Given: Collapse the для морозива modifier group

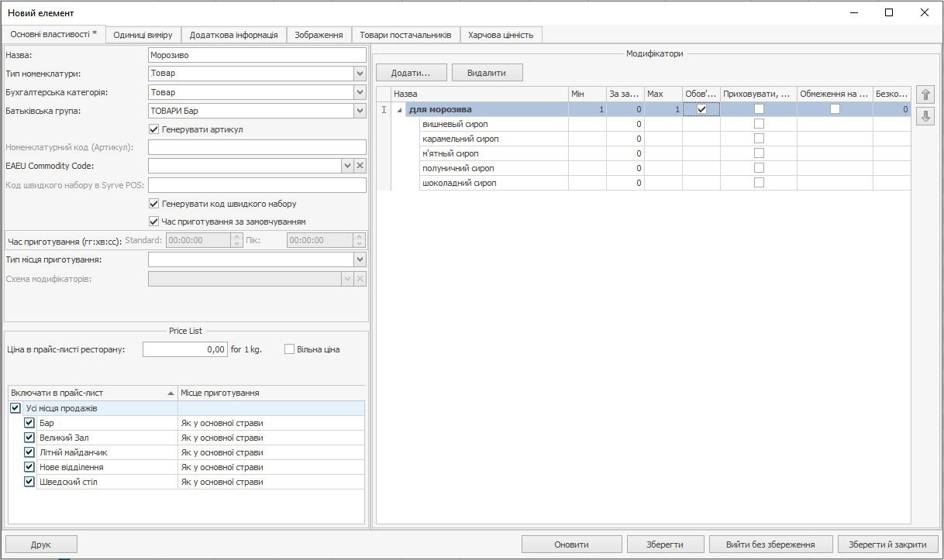Looking at the screenshot, I should pos(400,110).
